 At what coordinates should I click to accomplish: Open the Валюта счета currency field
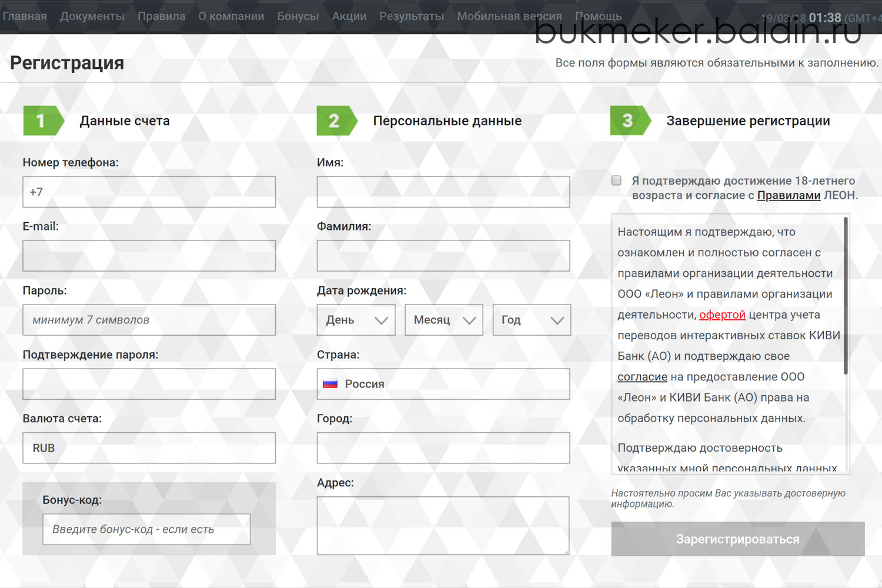click(x=149, y=448)
